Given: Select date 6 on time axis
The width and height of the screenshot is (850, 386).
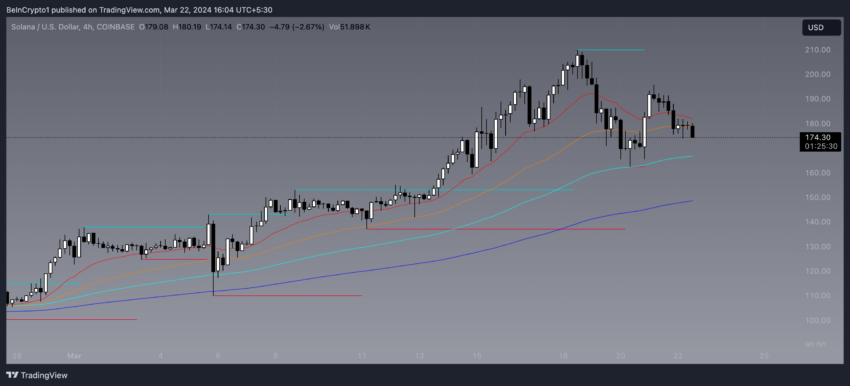Looking at the screenshot, I should point(218,356).
